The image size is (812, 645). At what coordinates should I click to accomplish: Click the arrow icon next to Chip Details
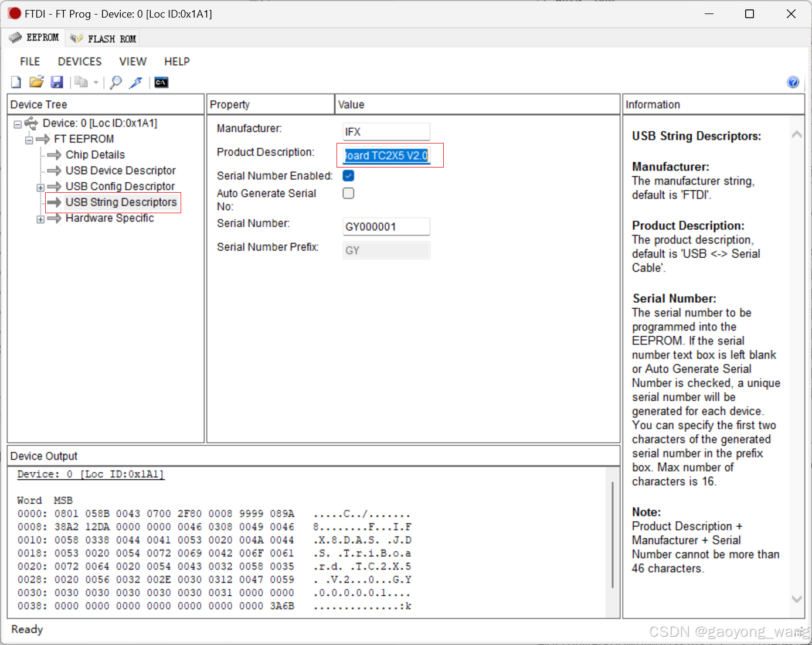(55, 155)
